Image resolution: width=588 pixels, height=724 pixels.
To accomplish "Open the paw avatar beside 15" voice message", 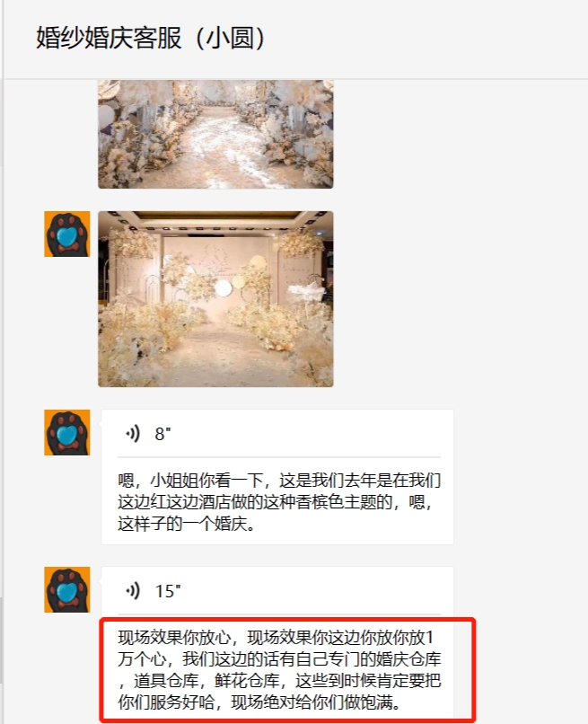I will (67, 589).
